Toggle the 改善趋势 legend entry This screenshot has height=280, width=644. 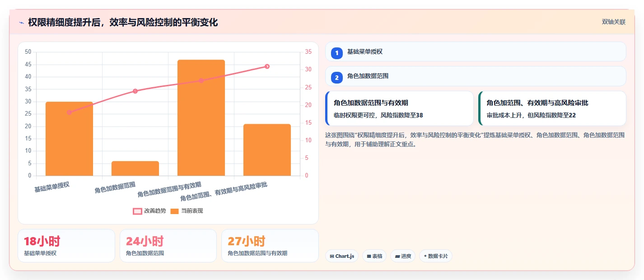[149, 211]
